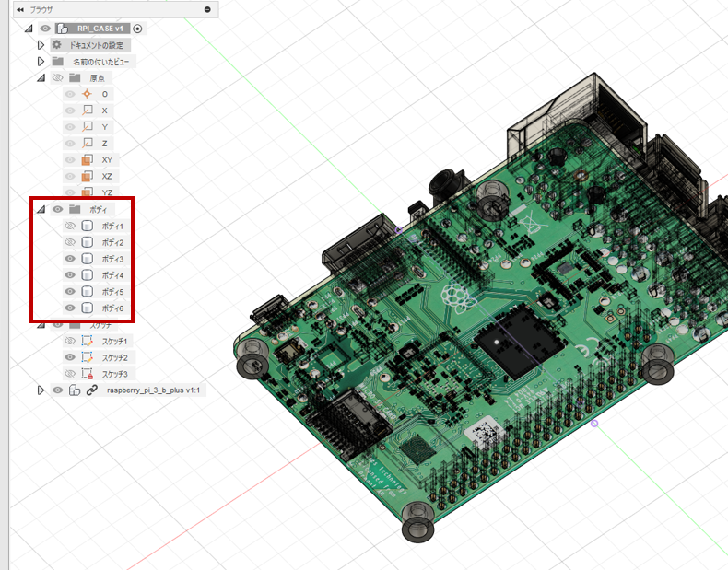Click the XZ plane icon
Image resolution: width=728 pixels, height=570 pixels.
click(x=87, y=176)
